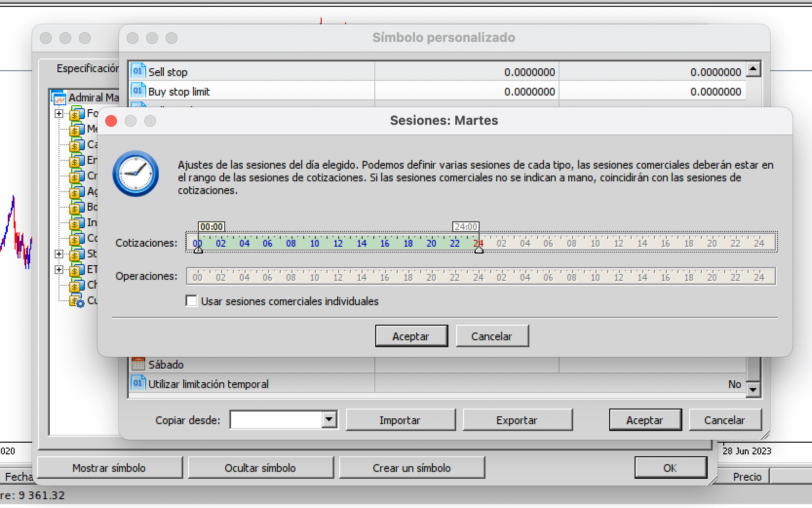Click the Utilizar limitación temporal row icon
The width and height of the screenshot is (812, 508).
point(138,383)
